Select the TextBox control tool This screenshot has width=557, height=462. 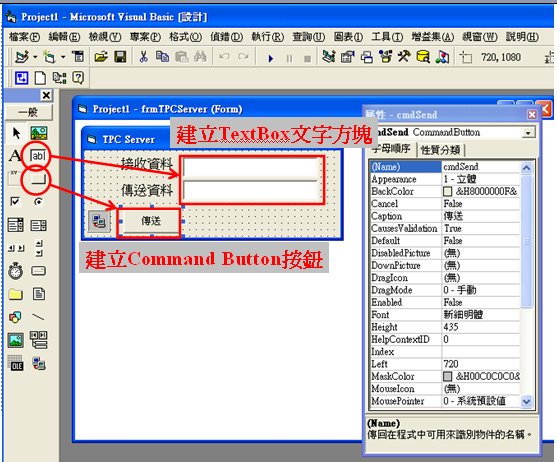tap(38, 156)
